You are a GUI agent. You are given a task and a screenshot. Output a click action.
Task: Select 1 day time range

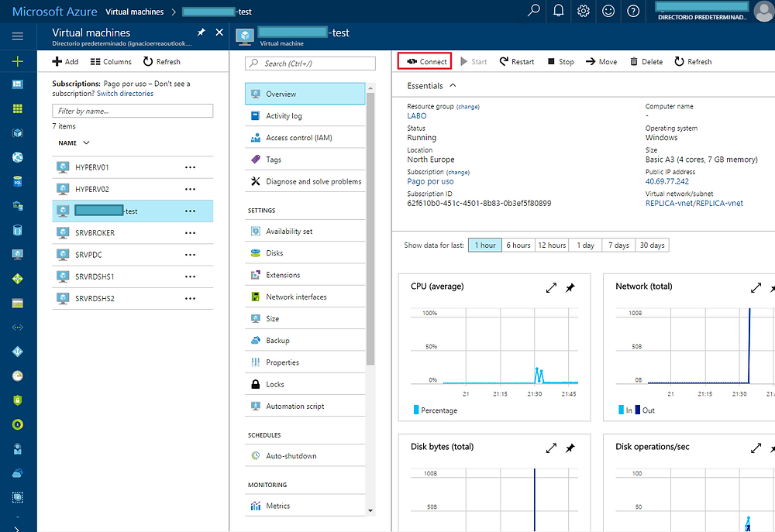pos(585,245)
